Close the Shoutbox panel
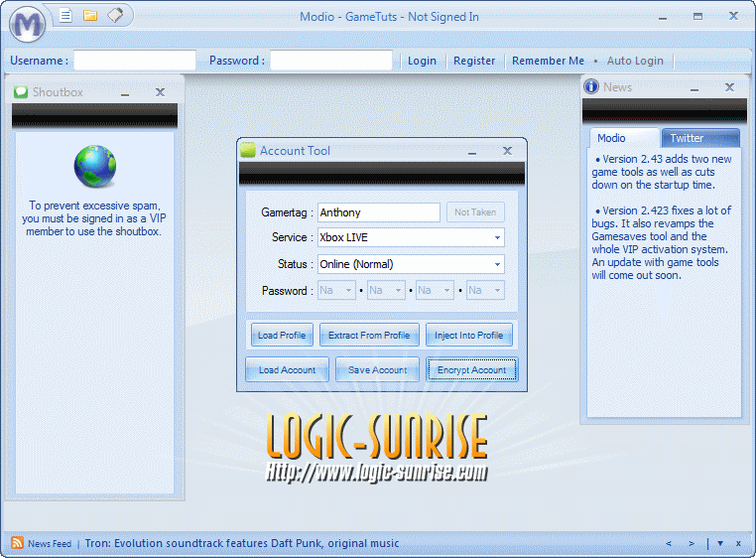The height and width of the screenshot is (558, 756). [x=160, y=91]
